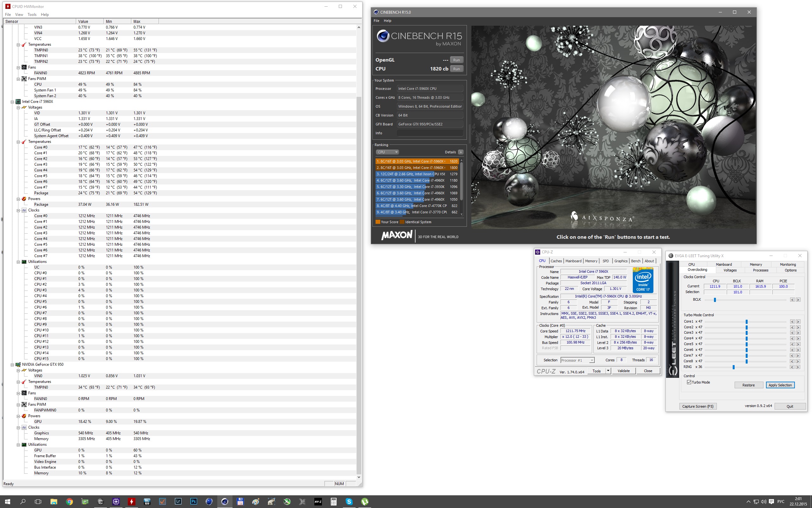The width and height of the screenshot is (812, 508).
Task: Click the Max column header in HWMonitor
Action: point(145,21)
